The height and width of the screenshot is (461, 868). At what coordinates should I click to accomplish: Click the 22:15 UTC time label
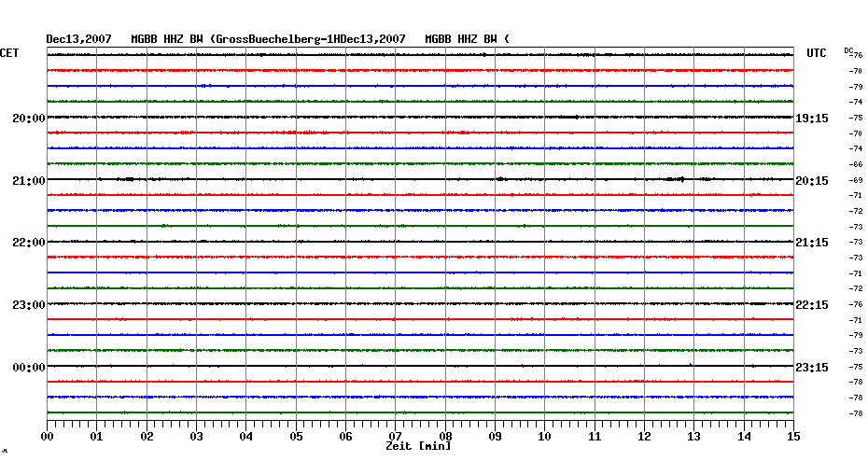coord(812,305)
